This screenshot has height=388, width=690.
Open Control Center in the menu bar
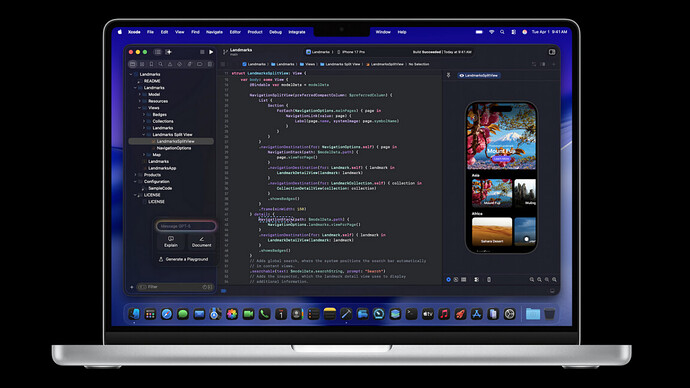tap(514, 32)
